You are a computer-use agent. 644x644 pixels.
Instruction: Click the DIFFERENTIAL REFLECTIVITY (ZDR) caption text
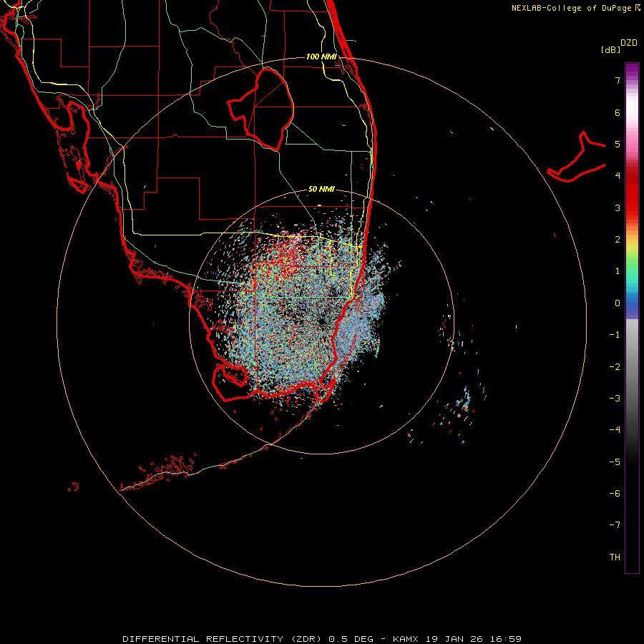[223, 639]
